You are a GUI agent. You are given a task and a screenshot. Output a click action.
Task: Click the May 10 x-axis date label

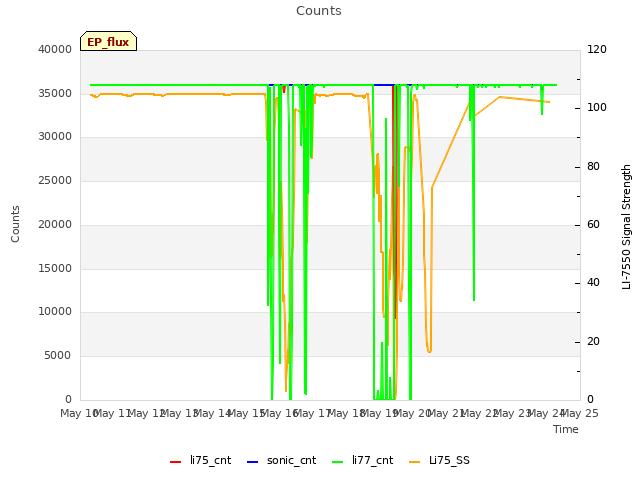coord(78,413)
